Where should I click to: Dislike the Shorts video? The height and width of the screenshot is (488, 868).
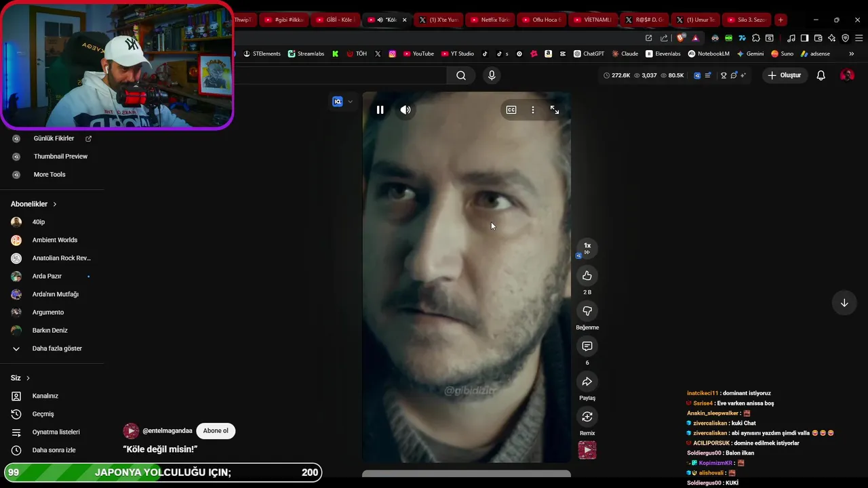(x=587, y=311)
